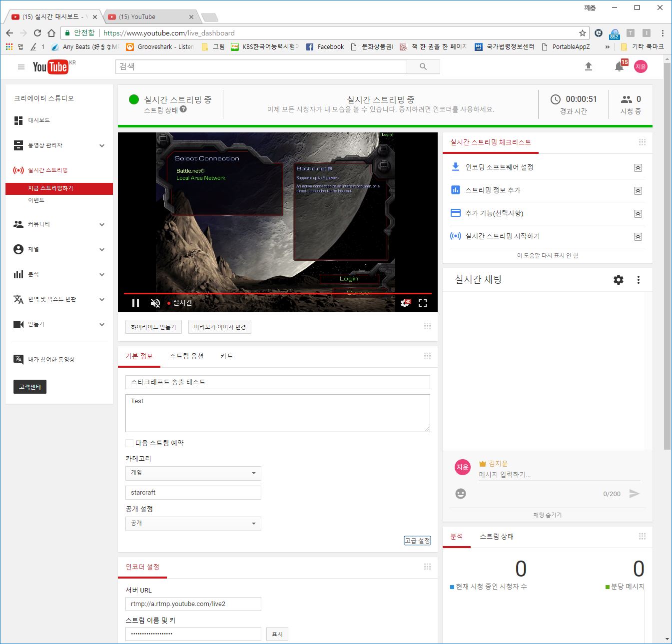Click the page vertical scrollbar

click(x=667, y=256)
